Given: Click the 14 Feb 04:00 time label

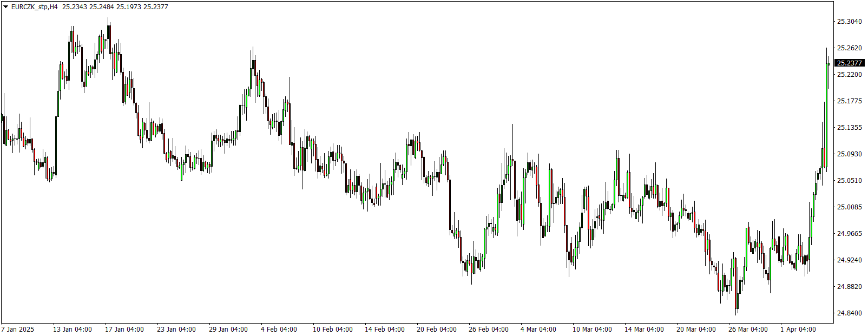Looking at the screenshot, I should (384, 330).
